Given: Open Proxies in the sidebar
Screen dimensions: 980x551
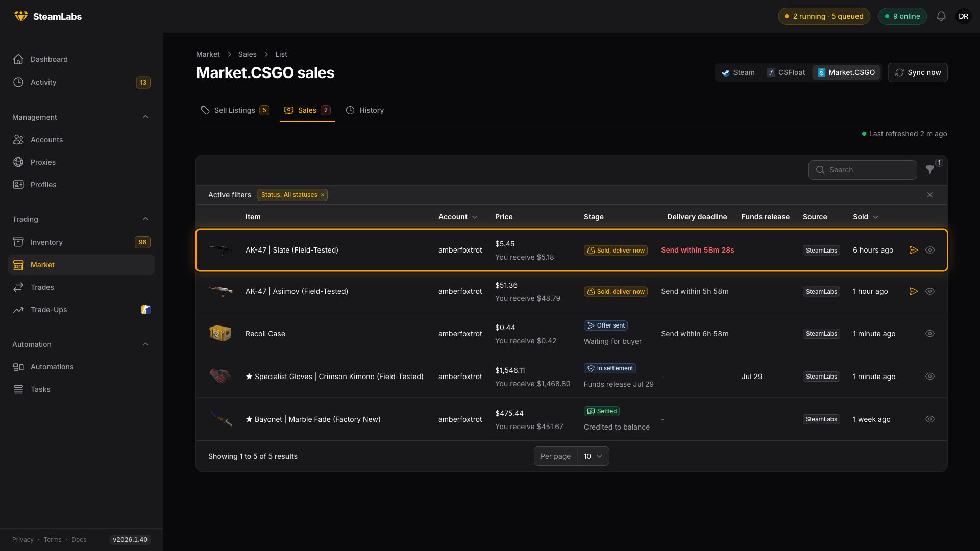Looking at the screenshot, I should [x=82, y=162].
